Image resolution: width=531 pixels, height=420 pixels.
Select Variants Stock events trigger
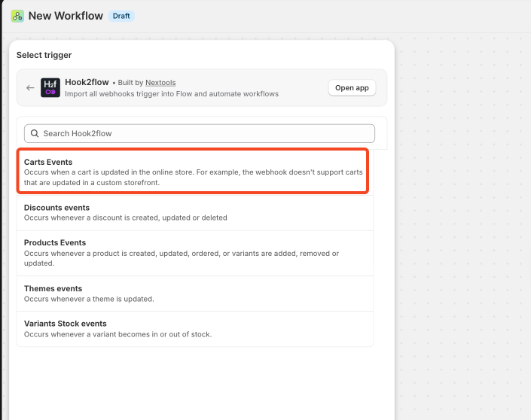point(194,328)
